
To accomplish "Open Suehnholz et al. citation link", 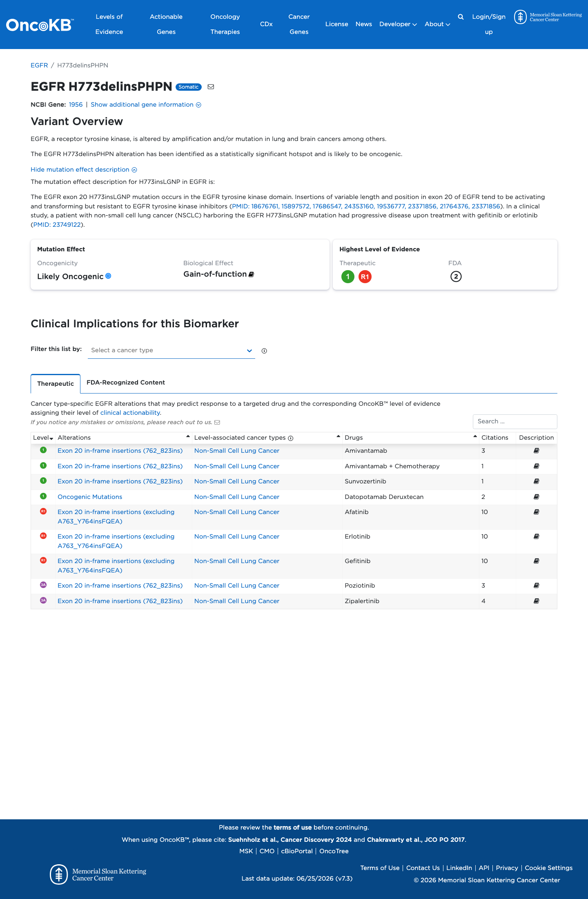I will tap(290, 840).
